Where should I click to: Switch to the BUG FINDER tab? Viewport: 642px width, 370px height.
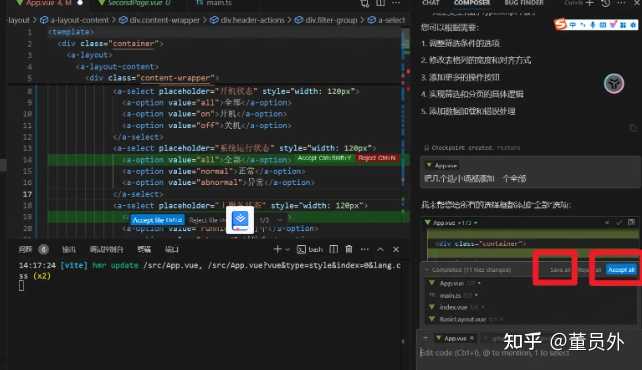tap(524, 2)
